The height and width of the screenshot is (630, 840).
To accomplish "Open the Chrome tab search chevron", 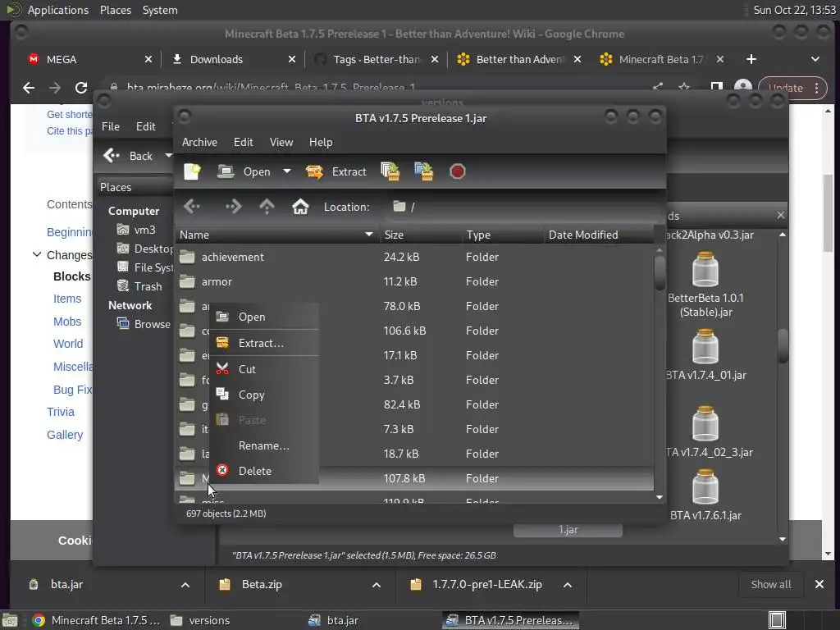I will tap(815, 59).
